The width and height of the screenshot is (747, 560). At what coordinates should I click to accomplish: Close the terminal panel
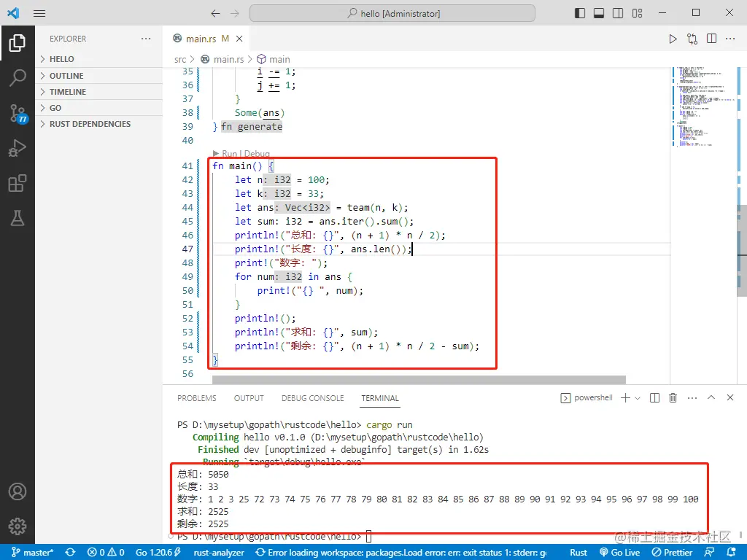point(729,397)
